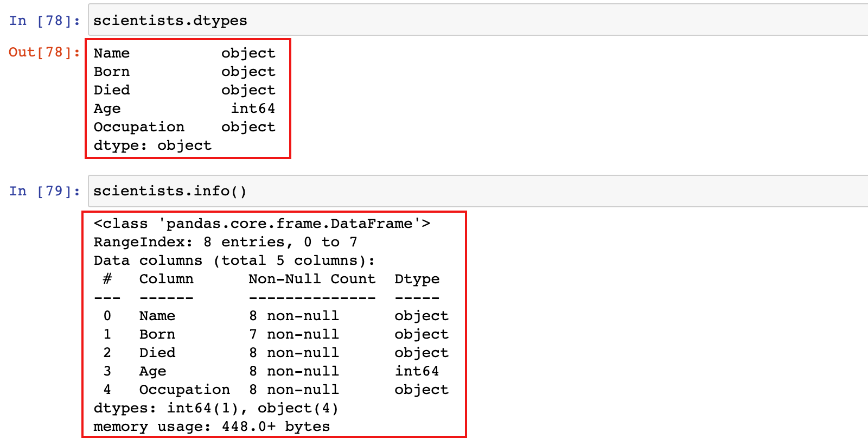Click the scientists.dtypes code cell input
The width and height of the screenshot is (868, 445).
478,20
